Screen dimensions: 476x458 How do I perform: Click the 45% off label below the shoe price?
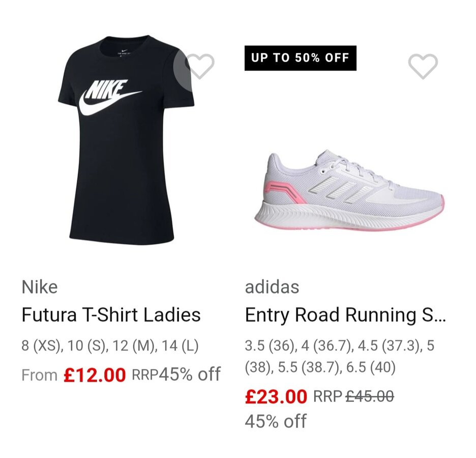[276, 421]
